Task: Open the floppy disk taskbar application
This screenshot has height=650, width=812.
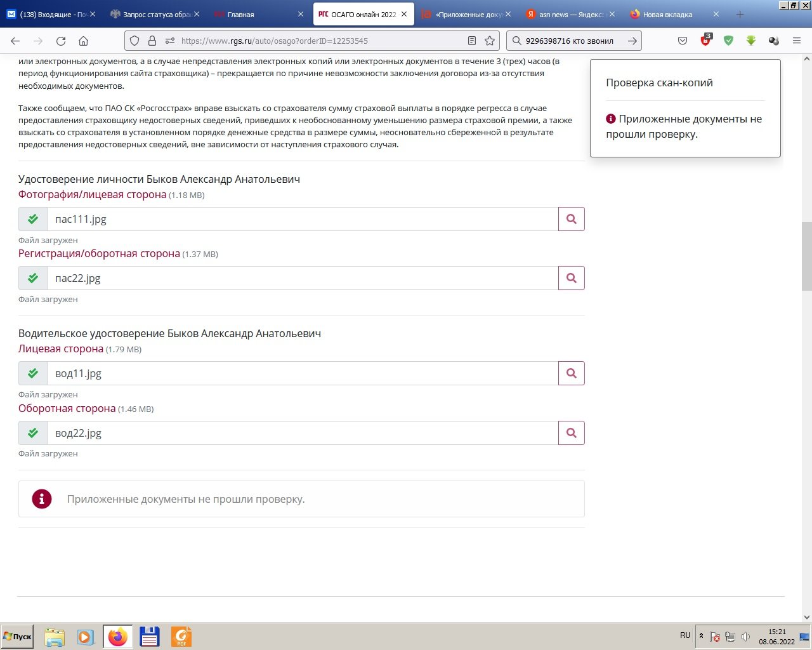Action: point(149,637)
